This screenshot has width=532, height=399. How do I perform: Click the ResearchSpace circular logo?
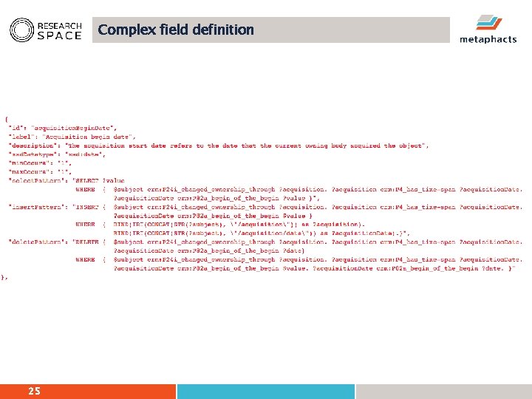[21, 30]
